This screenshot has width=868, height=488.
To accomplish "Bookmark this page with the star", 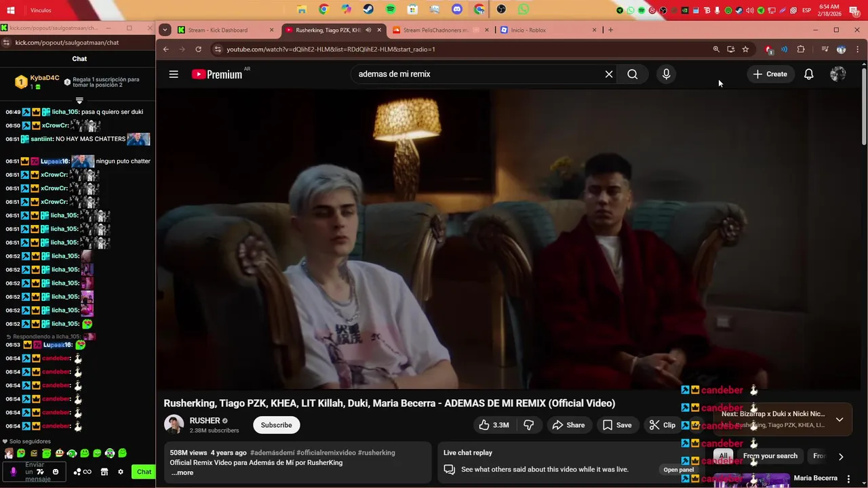I will (x=745, y=49).
